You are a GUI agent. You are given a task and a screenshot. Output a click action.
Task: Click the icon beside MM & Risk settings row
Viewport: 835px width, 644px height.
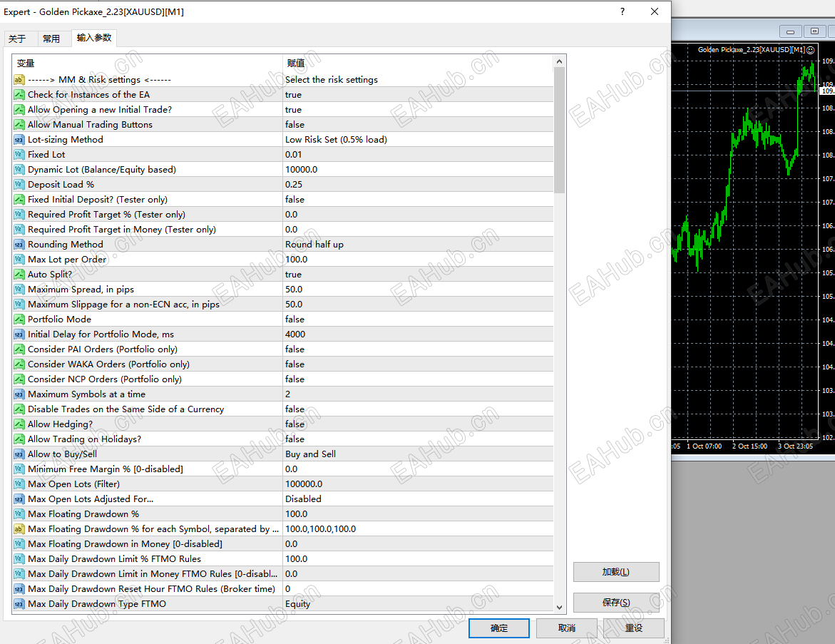[x=19, y=80]
